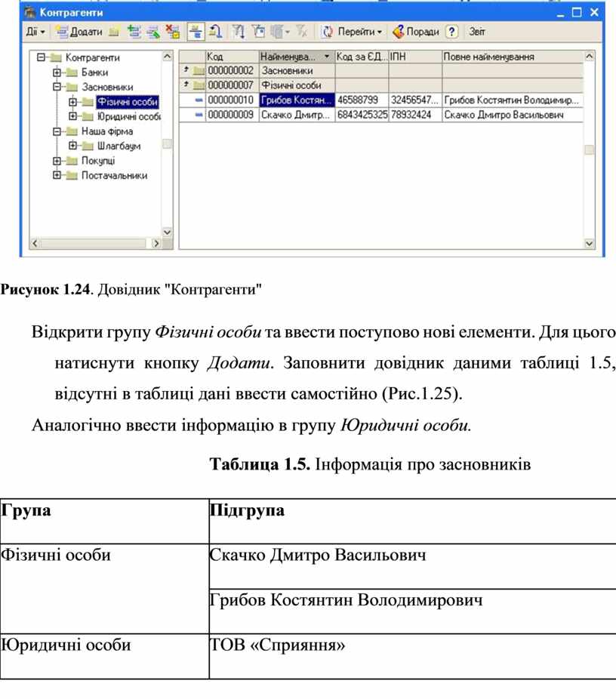616x699 pixels.
Task: Move the selected item to another group
Action: 216,32
